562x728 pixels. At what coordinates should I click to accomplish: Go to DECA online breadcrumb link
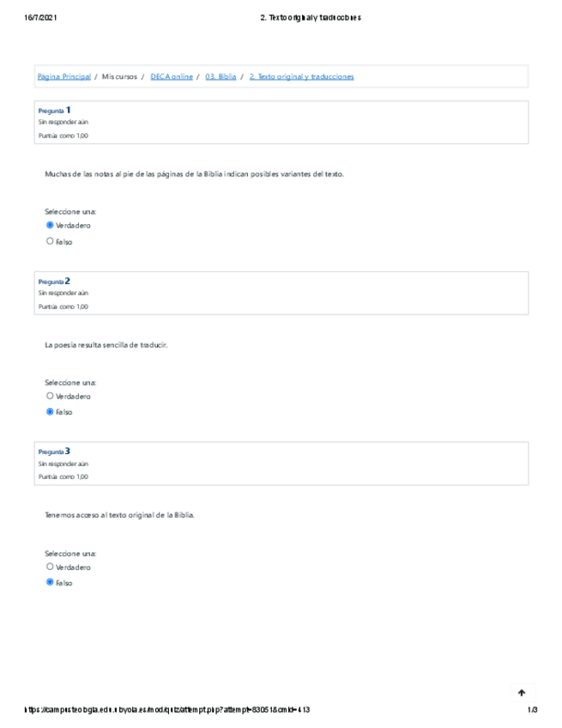point(172,77)
